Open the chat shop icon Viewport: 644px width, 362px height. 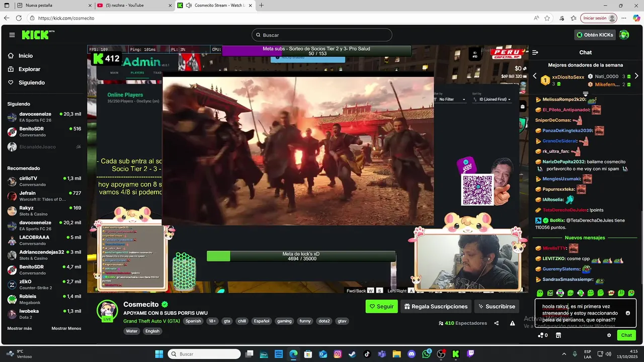558,335
